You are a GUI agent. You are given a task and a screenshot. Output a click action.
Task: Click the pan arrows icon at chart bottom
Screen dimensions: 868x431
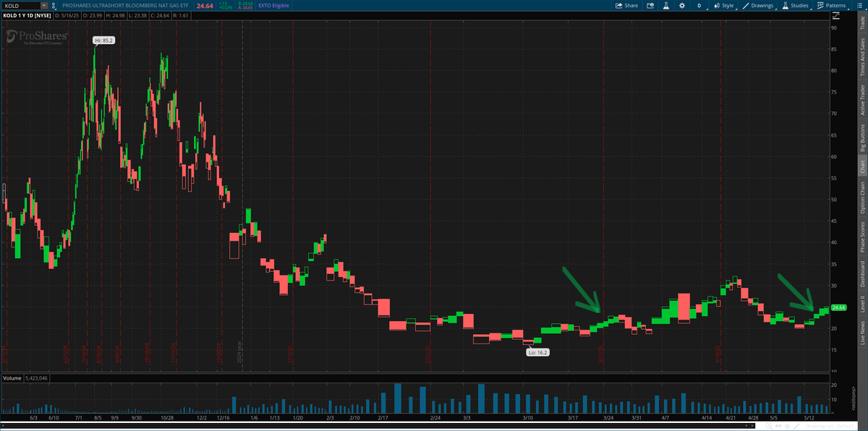pyautogui.click(x=778, y=426)
